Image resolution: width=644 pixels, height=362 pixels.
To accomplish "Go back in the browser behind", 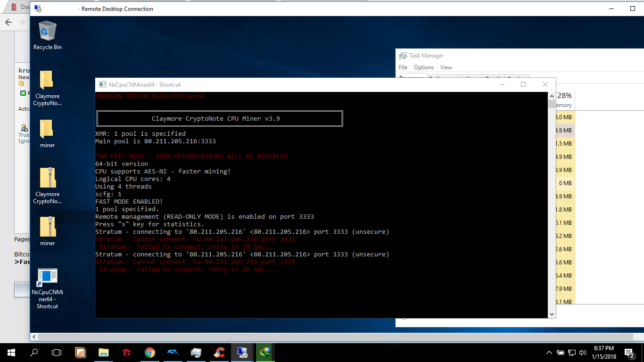I will point(8,22).
